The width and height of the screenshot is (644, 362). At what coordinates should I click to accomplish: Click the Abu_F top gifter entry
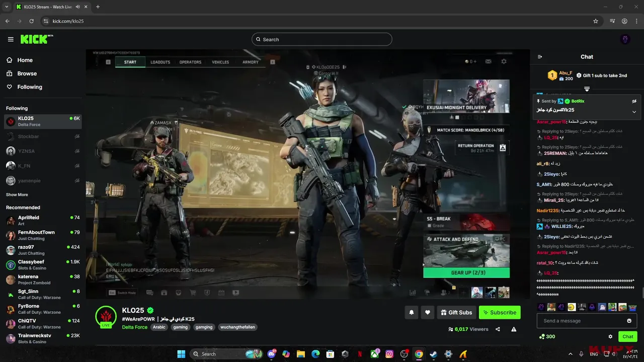coord(560,75)
